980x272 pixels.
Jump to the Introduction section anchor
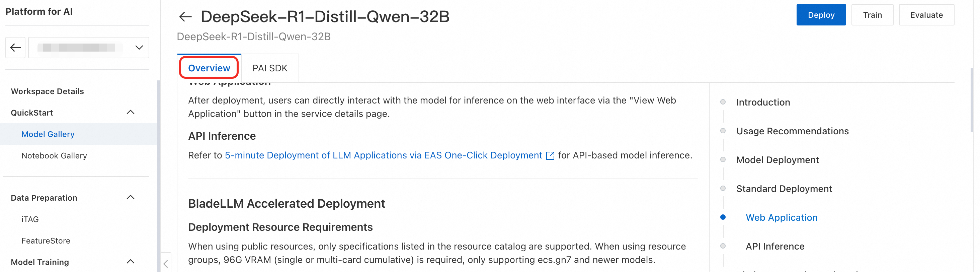[763, 102]
